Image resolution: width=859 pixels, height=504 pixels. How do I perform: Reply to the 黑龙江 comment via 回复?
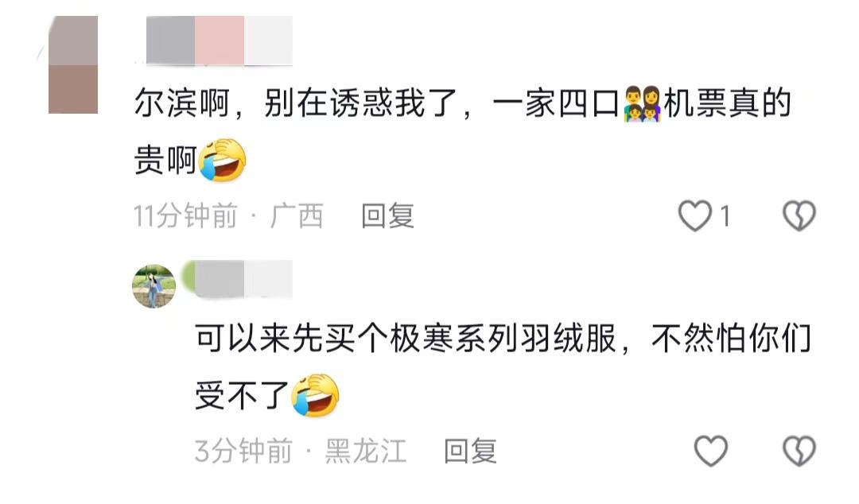point(470,451)
